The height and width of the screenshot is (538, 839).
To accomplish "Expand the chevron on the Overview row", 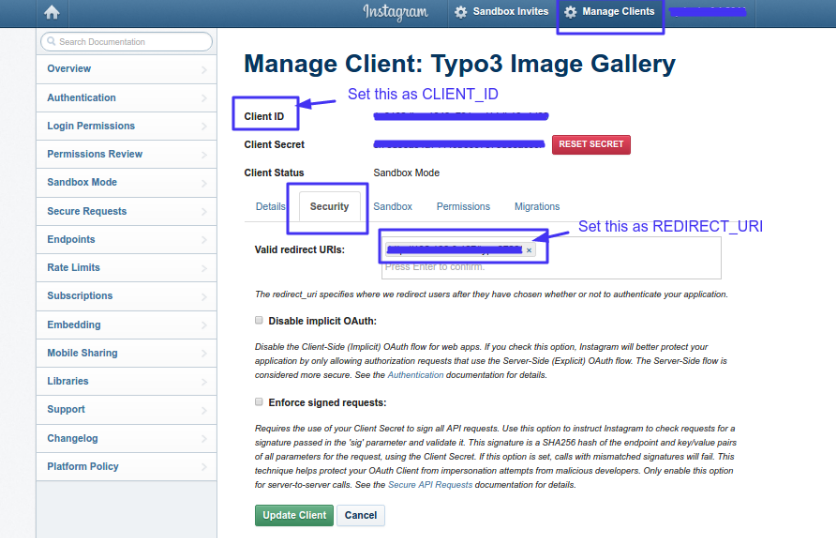I will (204, 70).
